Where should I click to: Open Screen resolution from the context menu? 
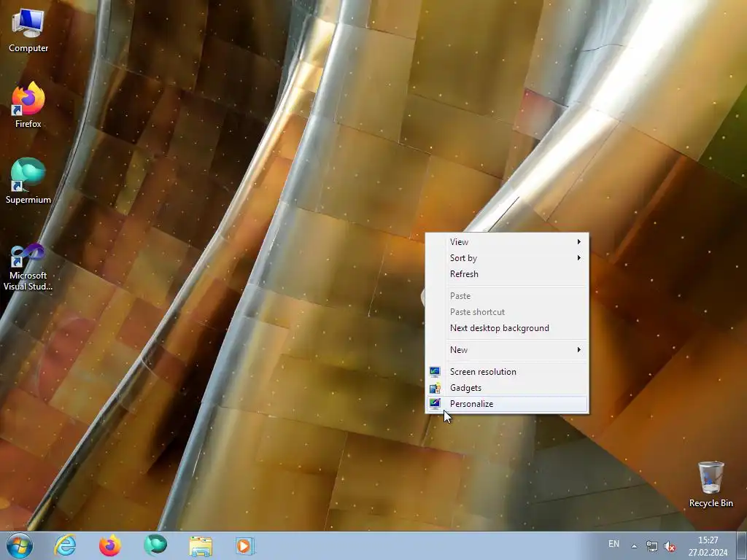point(507,372)
